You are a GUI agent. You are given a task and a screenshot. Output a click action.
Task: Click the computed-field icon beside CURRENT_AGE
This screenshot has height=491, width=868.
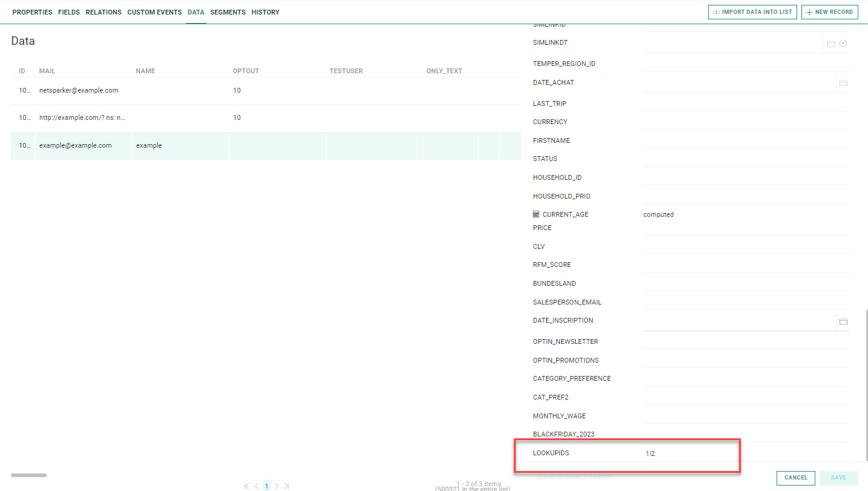(536, 214)
